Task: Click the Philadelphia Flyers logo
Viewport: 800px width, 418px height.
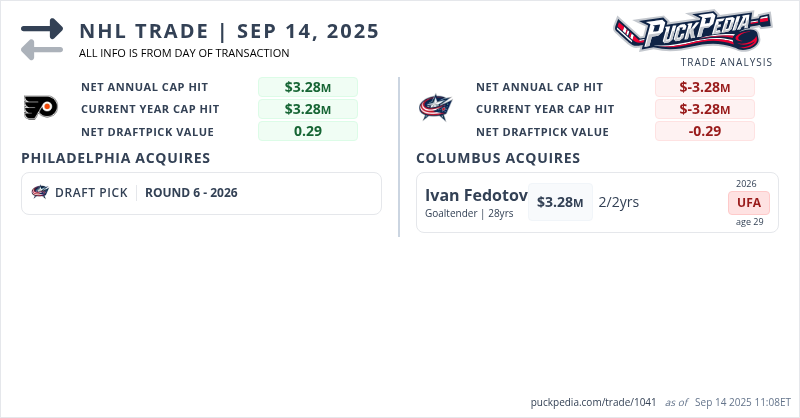Action: pos(41,107)
